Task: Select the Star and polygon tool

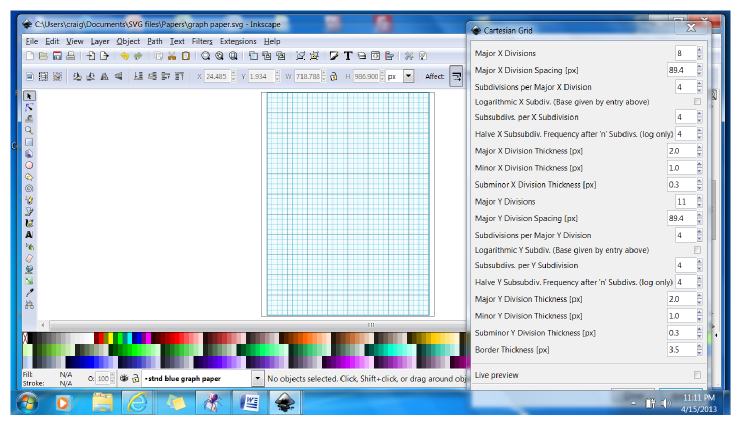Action: click(x=29, y=177)
